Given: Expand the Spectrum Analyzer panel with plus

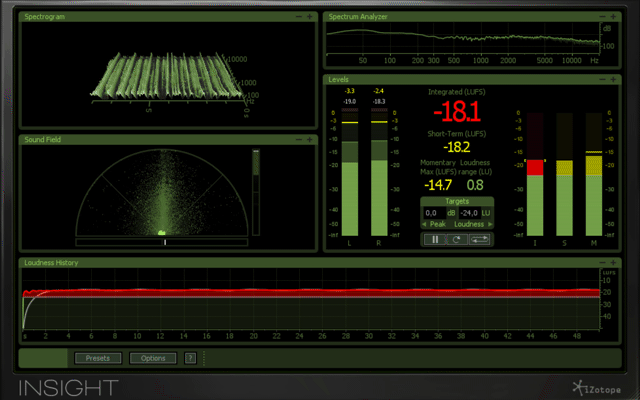Looking at the screenshot, I should point(609,17).
